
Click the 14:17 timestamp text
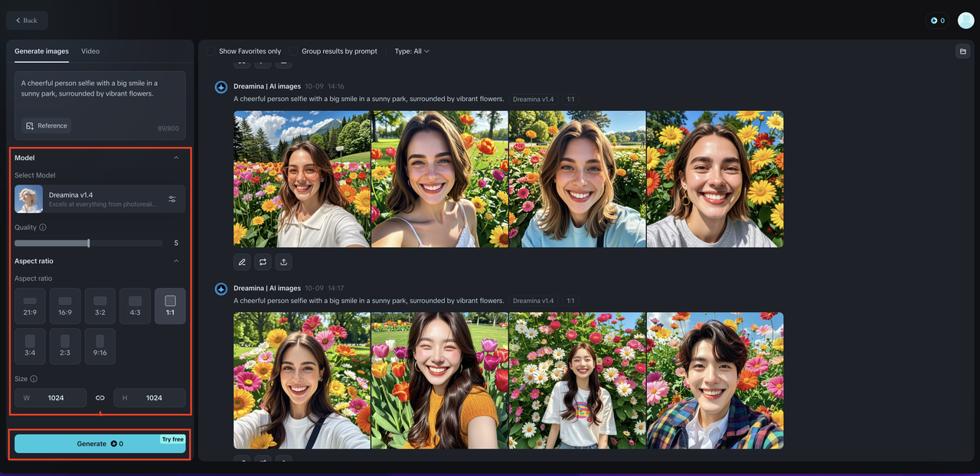[x=335, y=288]
